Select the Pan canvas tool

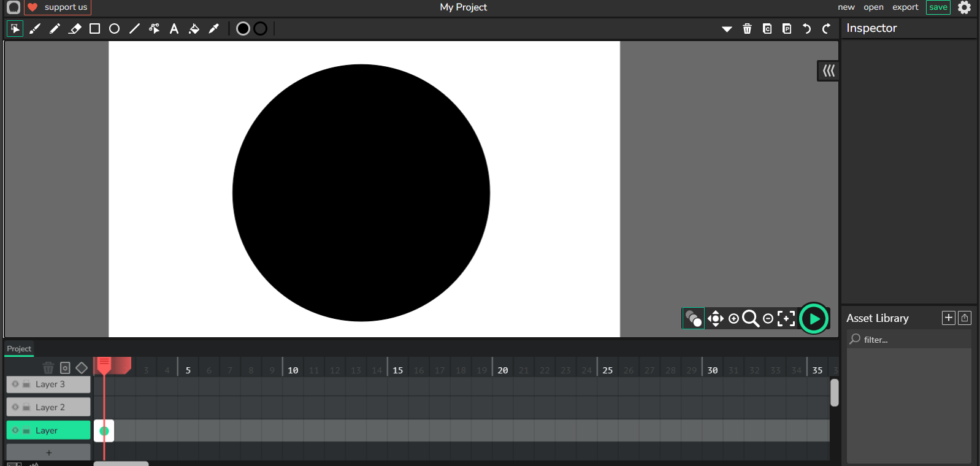click(716, 319)
